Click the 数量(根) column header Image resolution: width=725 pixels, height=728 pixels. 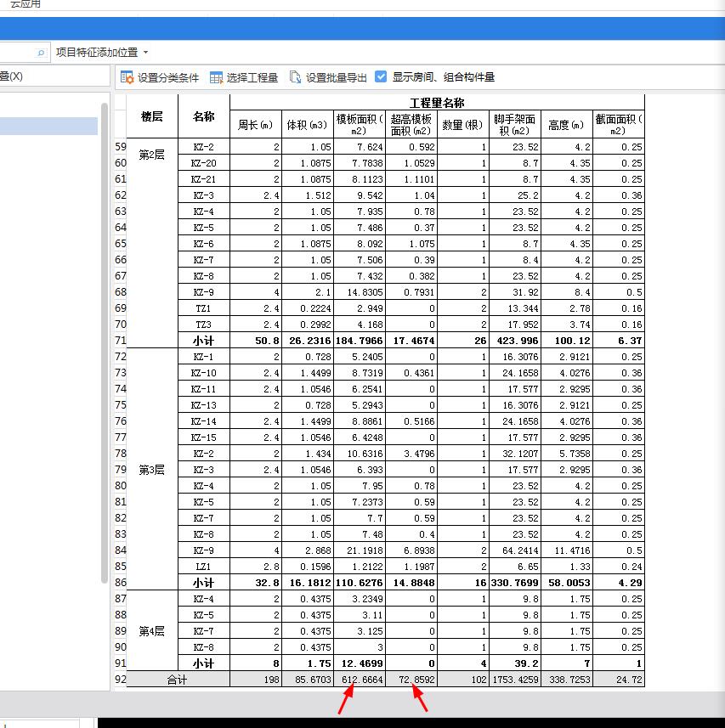pos(462,124)
